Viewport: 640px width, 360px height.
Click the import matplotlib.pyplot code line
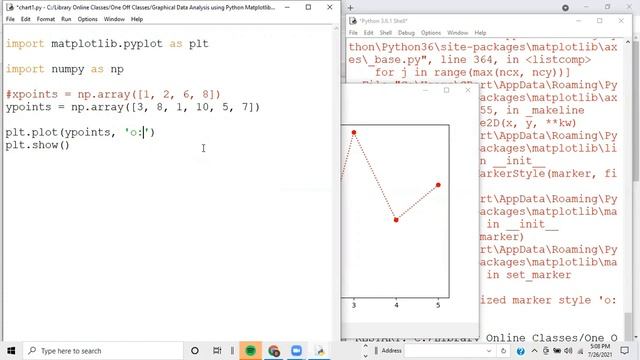click(107, 44)
